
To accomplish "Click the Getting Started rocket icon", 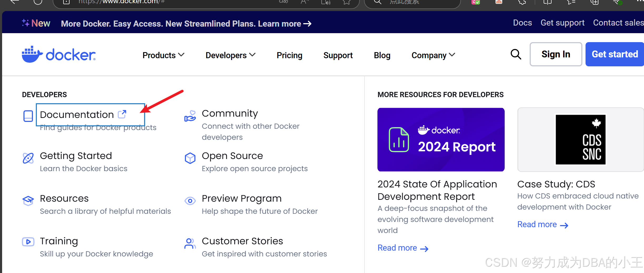I will click(x=28, y=158).
